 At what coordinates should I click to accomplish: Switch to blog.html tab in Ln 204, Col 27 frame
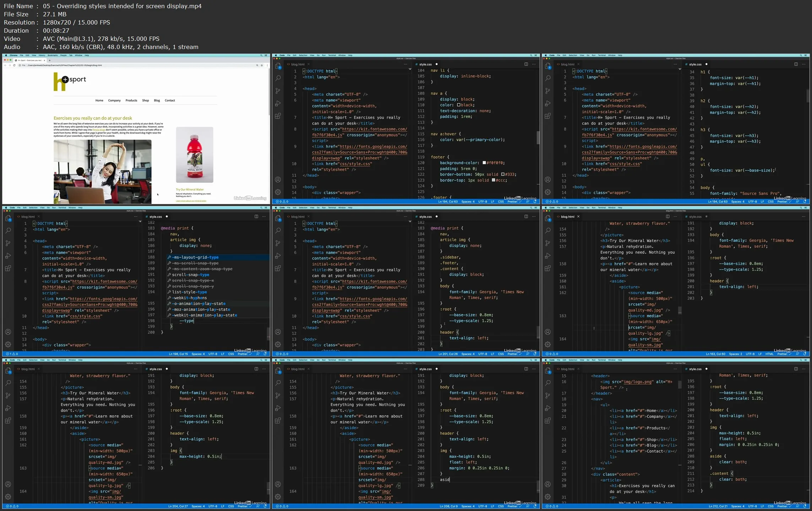pyautogui.click(x=28, y=369)
